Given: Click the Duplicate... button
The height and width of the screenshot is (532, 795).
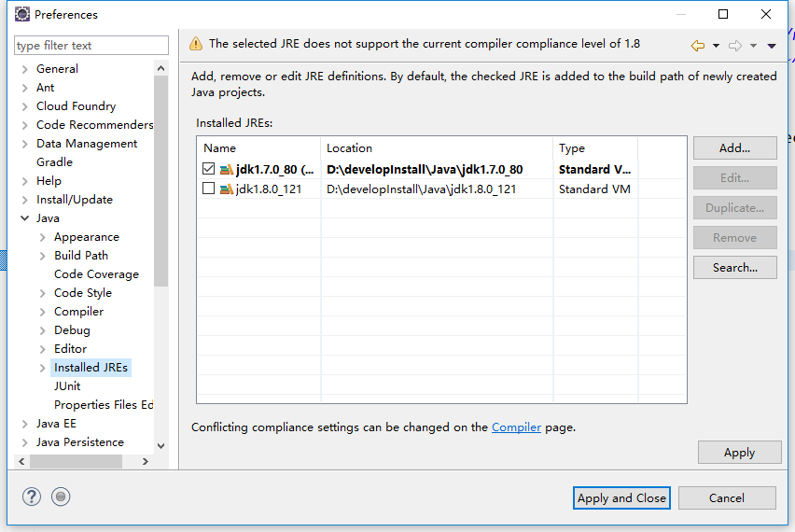Looking at the screenshot, I should (x=734, y=208).
